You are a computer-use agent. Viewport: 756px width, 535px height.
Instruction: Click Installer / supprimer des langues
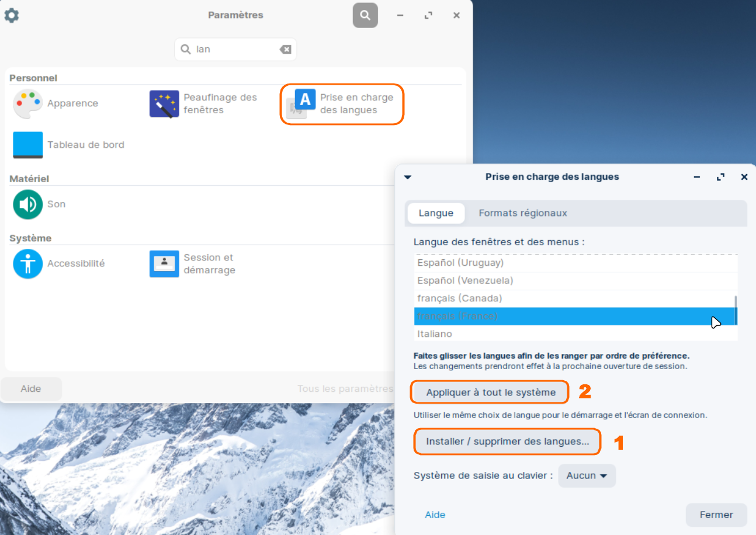[x=507, y=442]
